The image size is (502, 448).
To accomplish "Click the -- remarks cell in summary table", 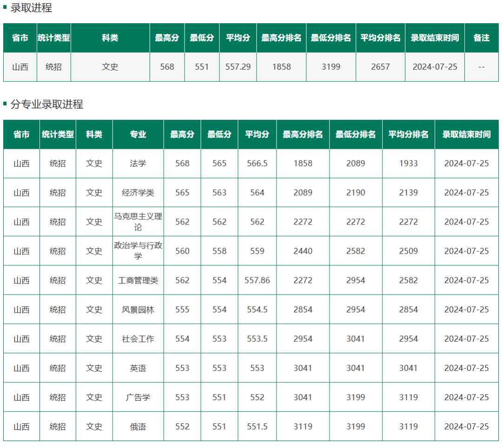I will [481, 67].
